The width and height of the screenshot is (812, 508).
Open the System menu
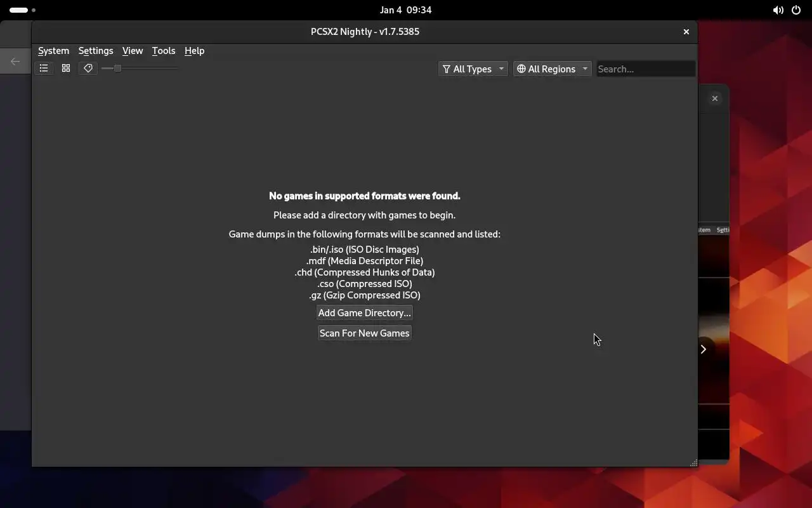point(53,51)
